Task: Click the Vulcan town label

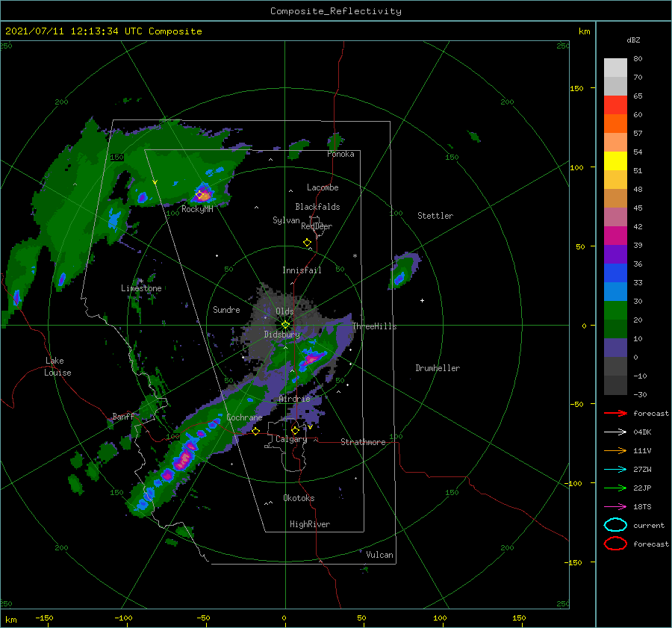Action: pos(380,555)
